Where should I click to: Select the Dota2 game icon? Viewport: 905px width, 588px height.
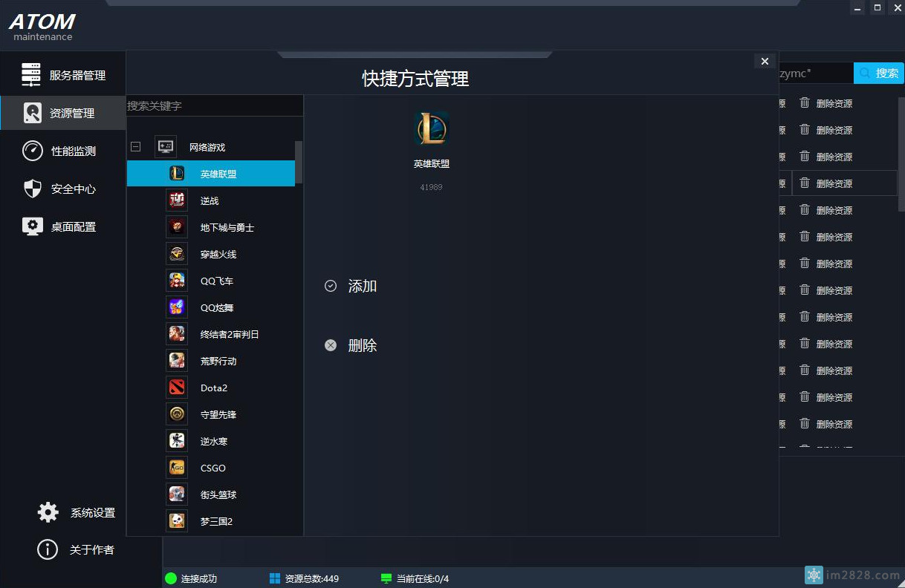[176, 387]
